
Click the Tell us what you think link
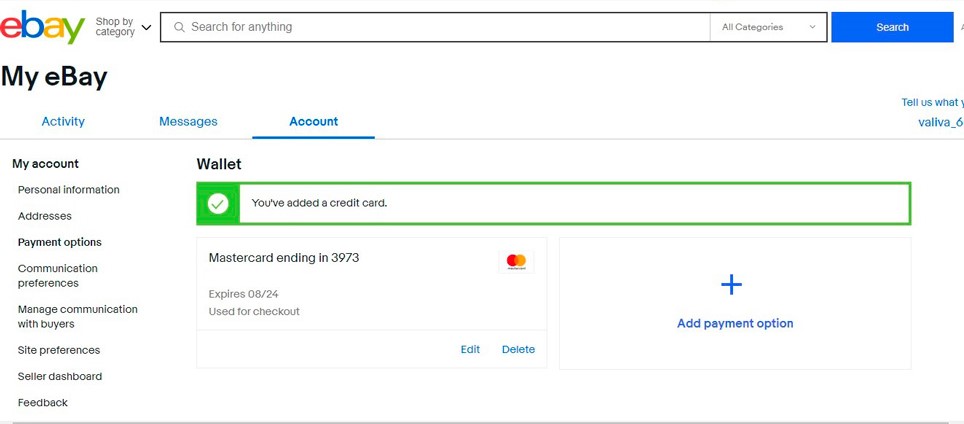933,102
